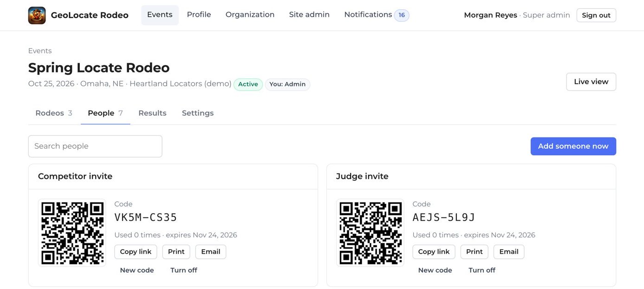The width and height of the screenshot is (644, 289).
Task: Click competitor code VK5M-CS35
Action: point(146,217)
